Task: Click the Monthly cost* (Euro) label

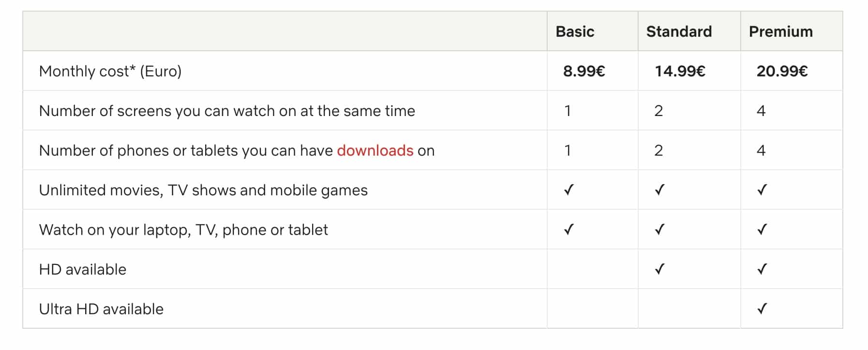Action: coord(110,71)
